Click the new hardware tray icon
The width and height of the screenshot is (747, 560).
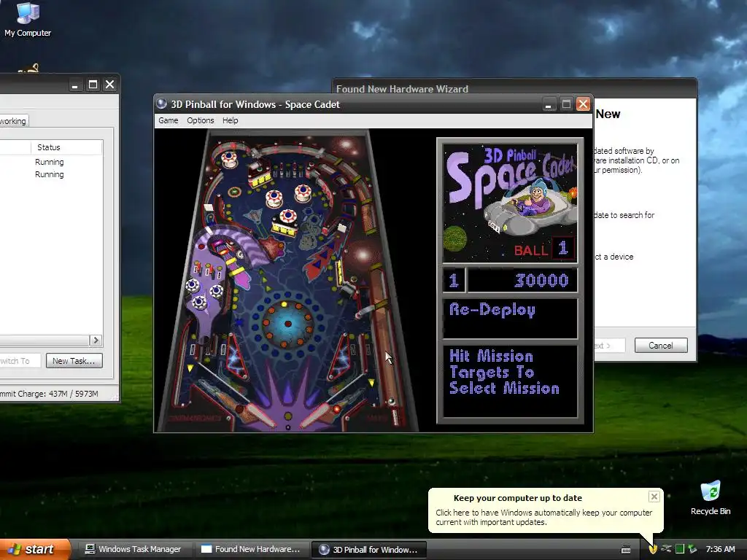666,549
